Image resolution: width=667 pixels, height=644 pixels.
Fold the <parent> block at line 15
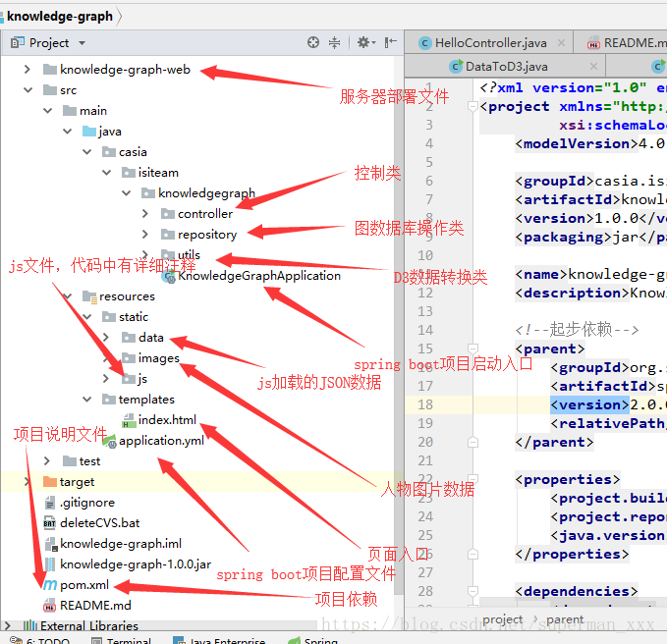[472, 349]
